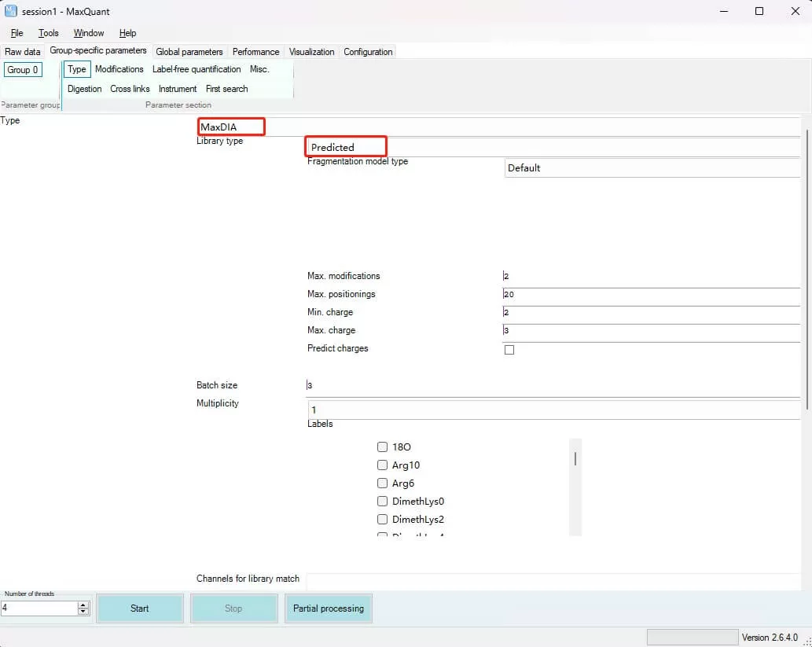Tick the Arg10 label checkbox
This screenshot has width=812, height=647.
(x=383, y=465)
